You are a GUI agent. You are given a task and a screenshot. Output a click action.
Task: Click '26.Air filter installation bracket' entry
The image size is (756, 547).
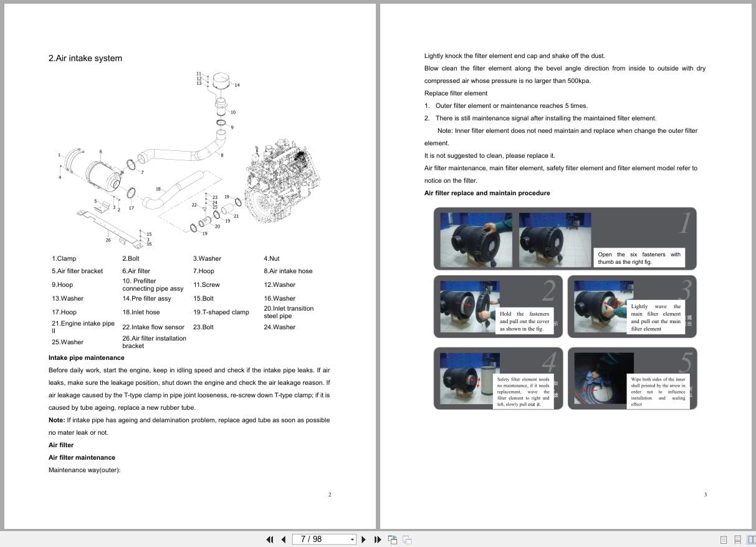pos(154,342)
